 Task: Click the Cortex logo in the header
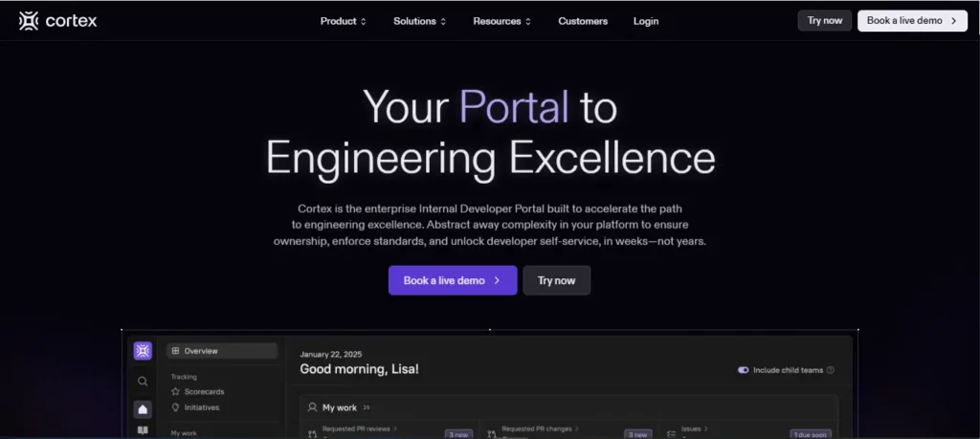point(57,21)
